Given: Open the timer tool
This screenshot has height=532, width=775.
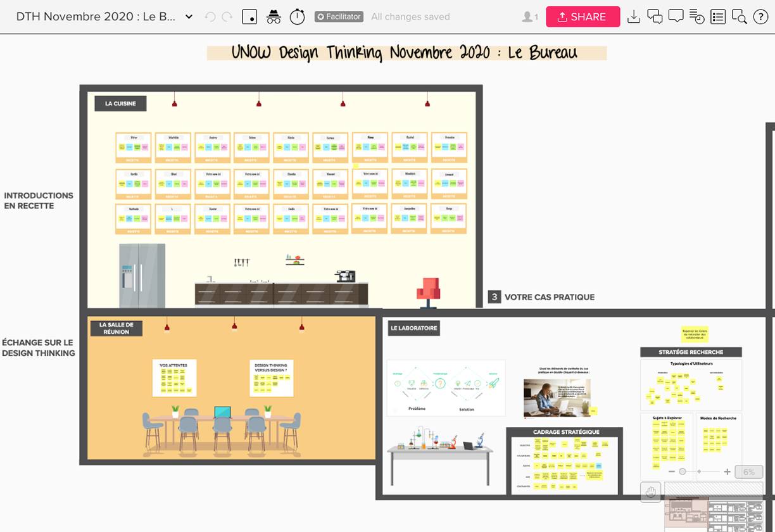Looking at the screenshot, I should click(298, 17).
